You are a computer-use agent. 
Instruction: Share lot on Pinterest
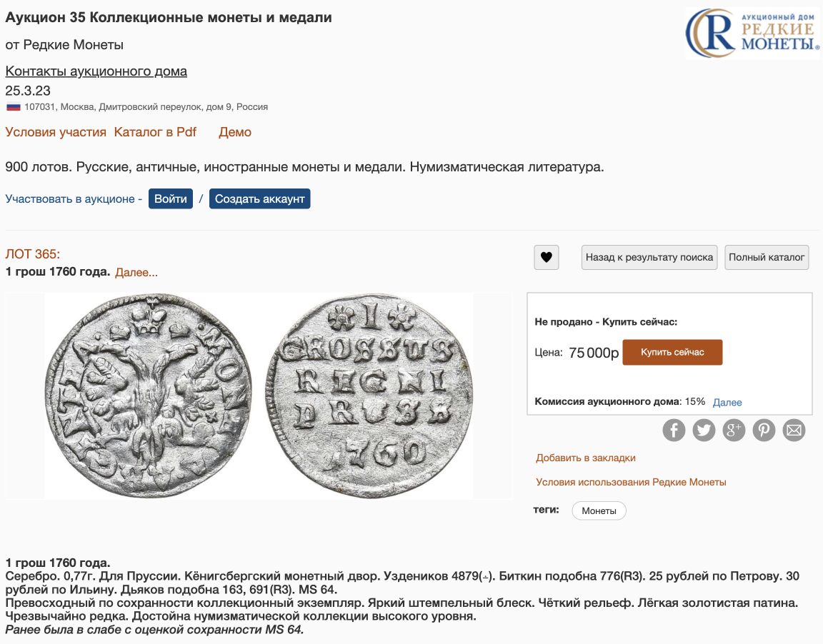(764, 430)
